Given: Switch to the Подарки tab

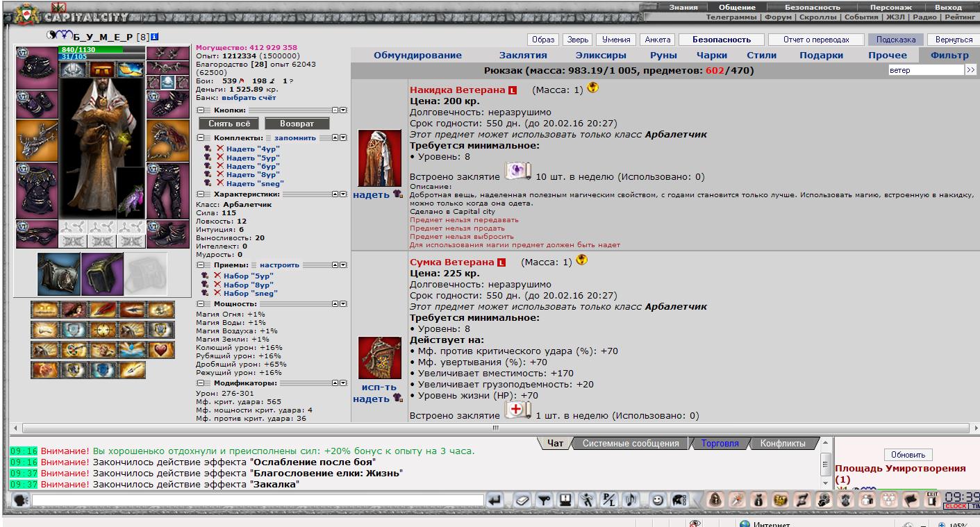Looking at the screenshot, I should pos(821,55).
